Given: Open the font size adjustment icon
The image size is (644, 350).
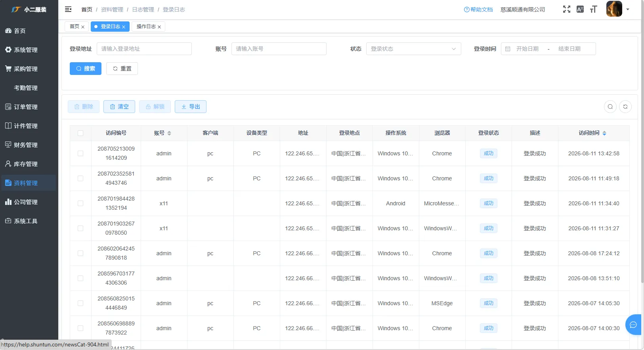Looking at the screenshot, I should pyautogui.click(x=593, y=9).
